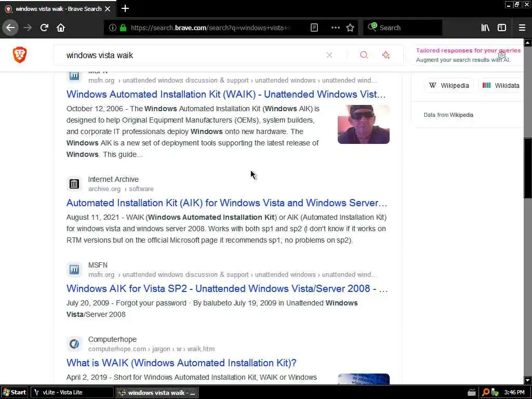
Task: Click the man with sunglasses thumbnail
Action: 363,124
